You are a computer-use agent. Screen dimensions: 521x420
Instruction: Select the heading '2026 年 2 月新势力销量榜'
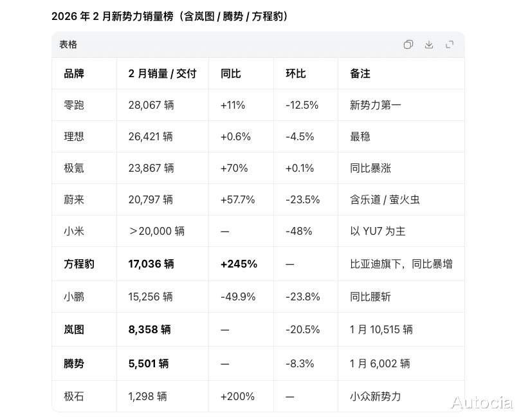point(113,16)
